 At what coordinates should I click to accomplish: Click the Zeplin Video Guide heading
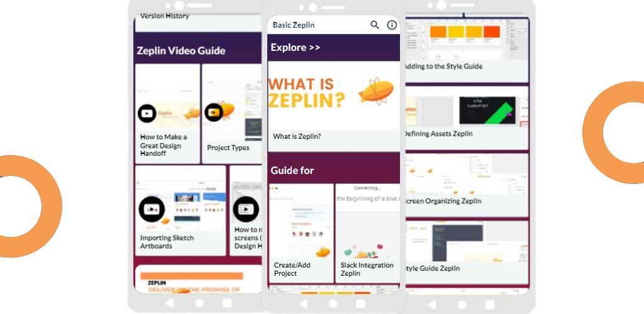coord(181,51)
